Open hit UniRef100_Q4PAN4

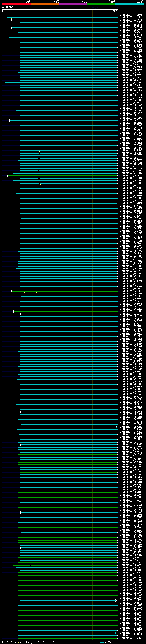(131, 294)
